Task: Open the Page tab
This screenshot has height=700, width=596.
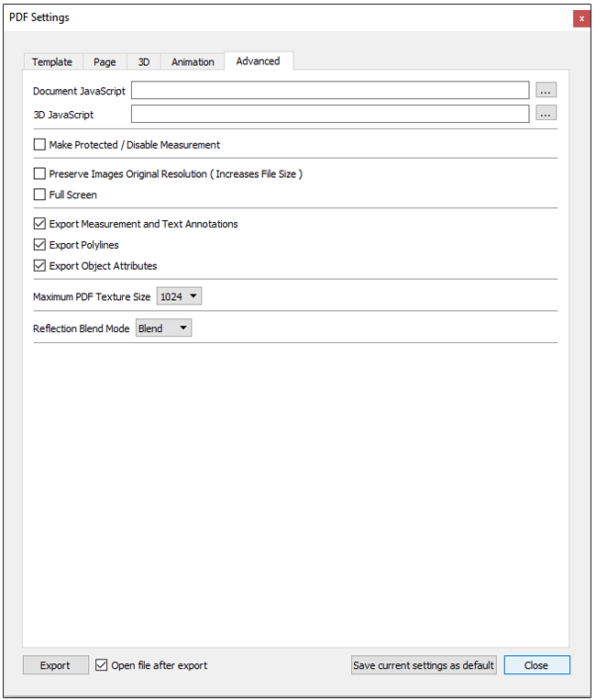Action: 105,62
